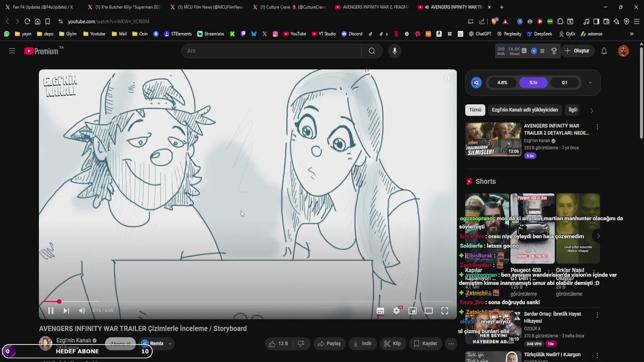This screenshot has width=644, height=362.
Task: Open the DeepSeek bookmark
Action: point(539,34)
